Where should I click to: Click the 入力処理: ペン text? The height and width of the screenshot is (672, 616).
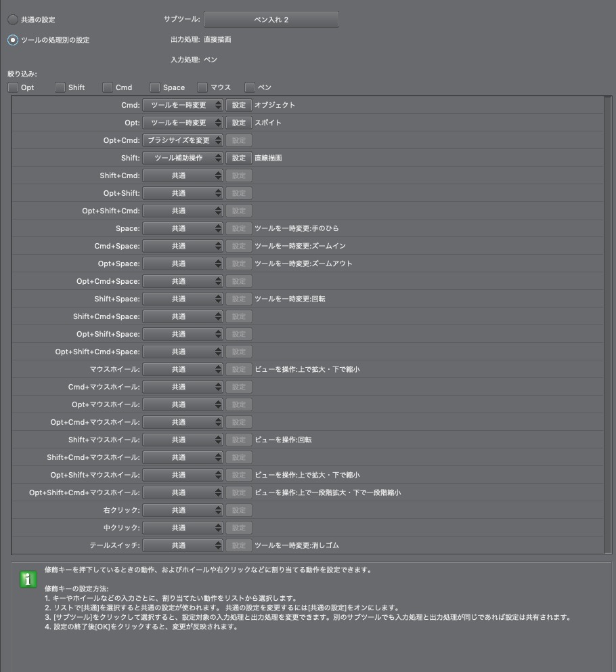pos(194,60)
